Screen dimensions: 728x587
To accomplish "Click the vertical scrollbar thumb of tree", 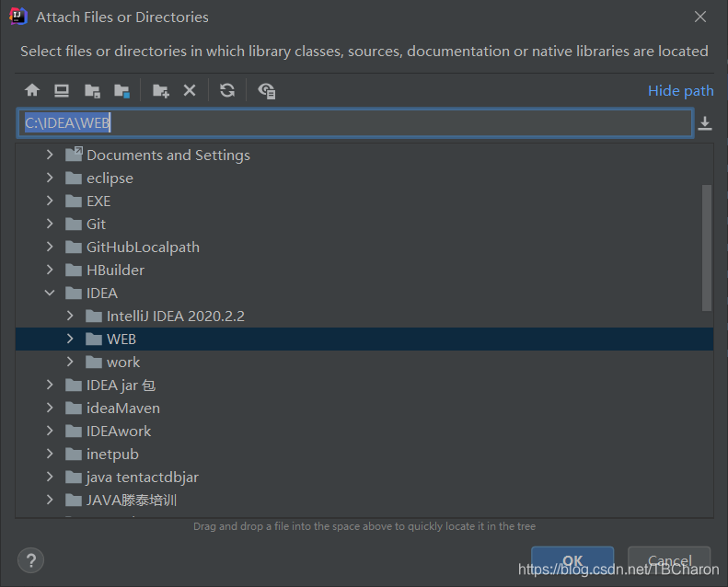I will point(707,247).
